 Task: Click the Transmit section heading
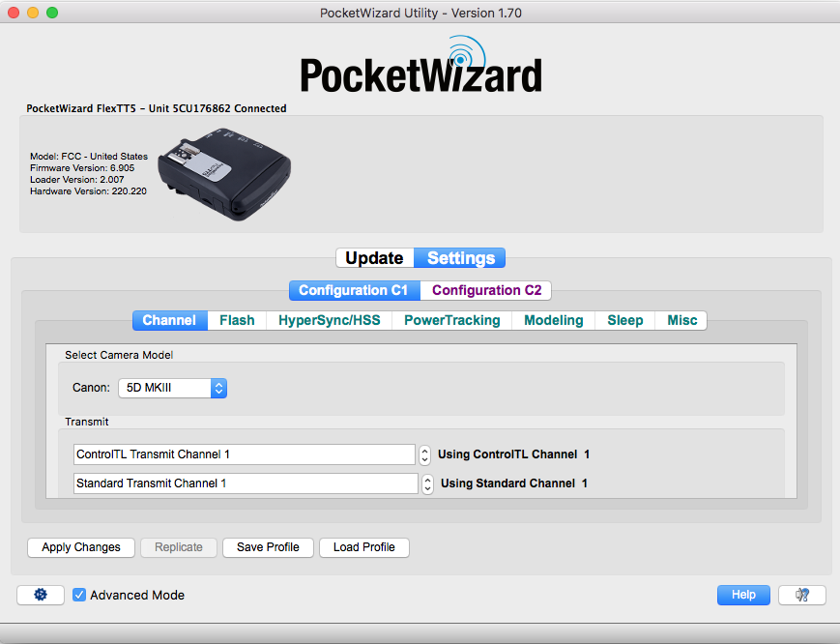pos(87,423)
